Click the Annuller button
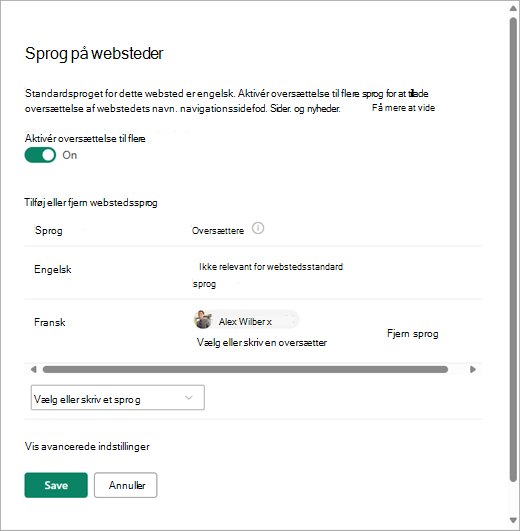 click(x=126, y=485)
